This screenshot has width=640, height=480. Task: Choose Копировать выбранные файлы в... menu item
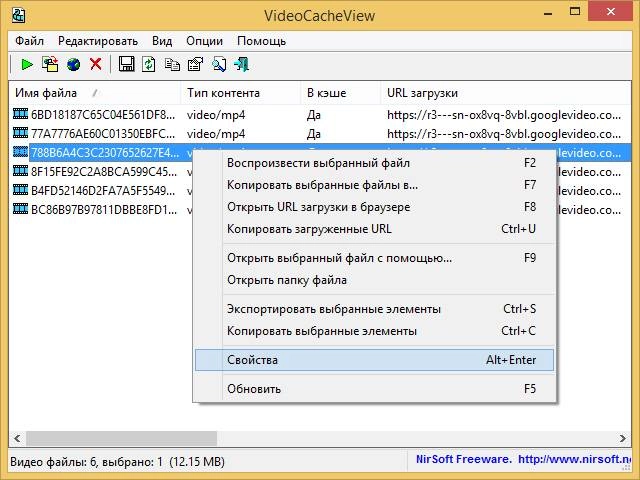[x=374, y=185]
